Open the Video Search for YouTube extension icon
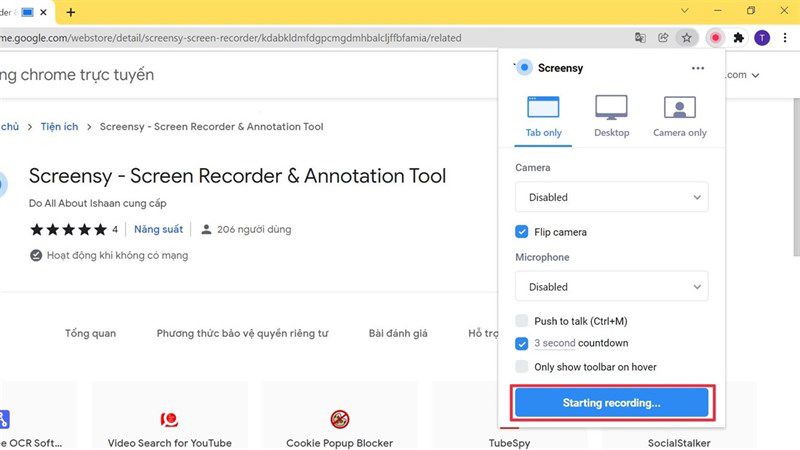Screen dimensions: 800x450 click(x=169, y=419)
